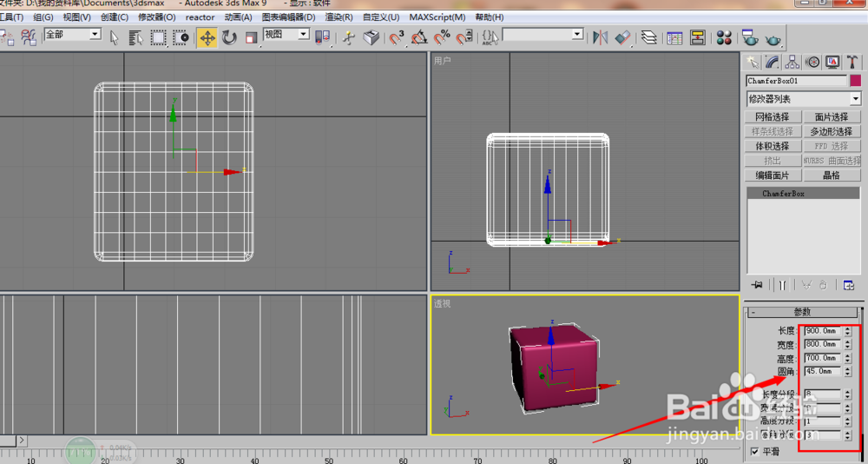Image resolution: width=868 pixels, height=464 pixels.
Task: Switch to the Display command panel
Action: tap(832, 62)
